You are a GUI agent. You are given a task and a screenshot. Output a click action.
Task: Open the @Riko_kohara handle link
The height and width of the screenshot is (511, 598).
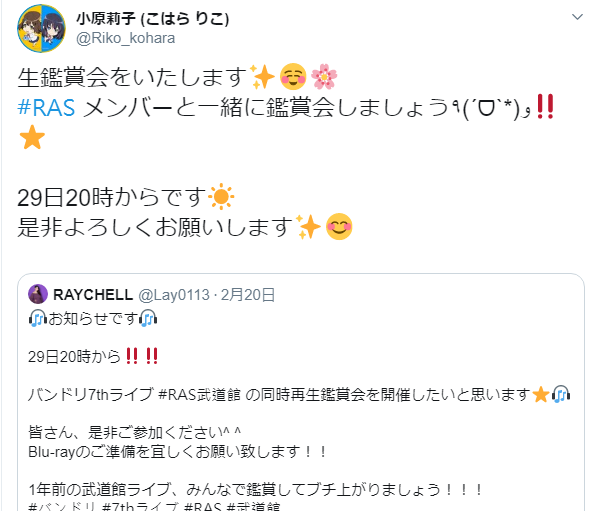(125, 39)
